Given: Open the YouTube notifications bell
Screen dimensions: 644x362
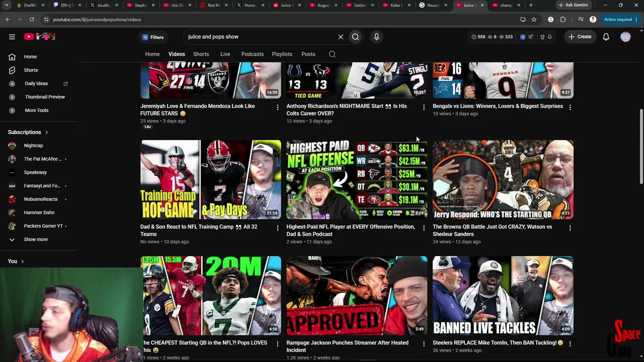Looking at the screenshot, I should [606, 37].
